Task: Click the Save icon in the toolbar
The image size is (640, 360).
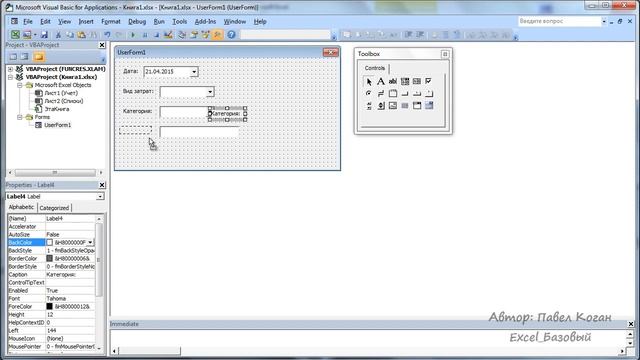Action: 44,35
